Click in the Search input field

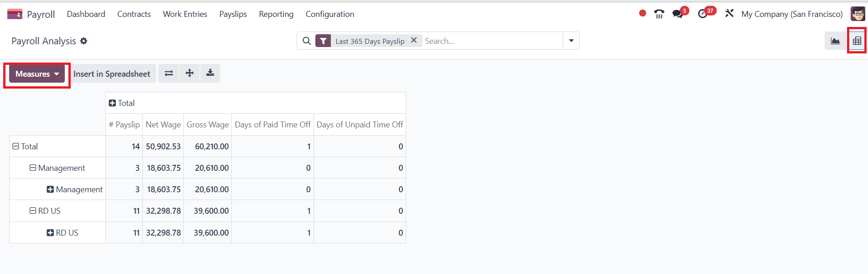(492, 41)
